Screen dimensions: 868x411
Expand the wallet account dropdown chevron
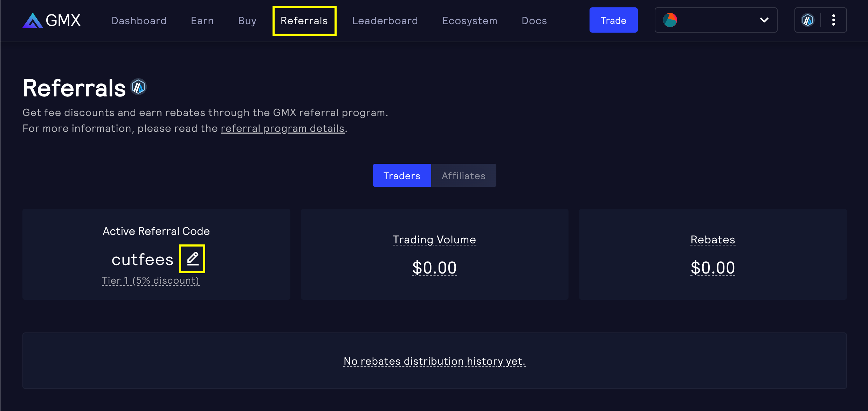pos(764,20)
